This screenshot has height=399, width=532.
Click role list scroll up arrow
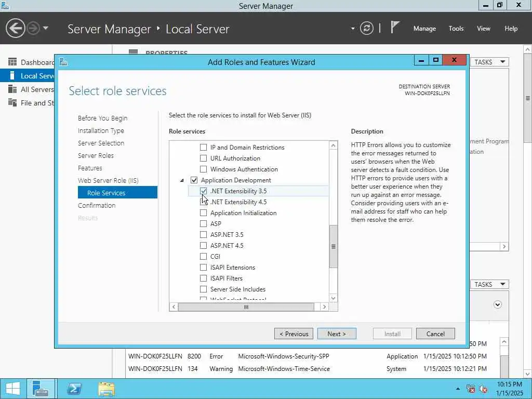[x=333, y=145]
